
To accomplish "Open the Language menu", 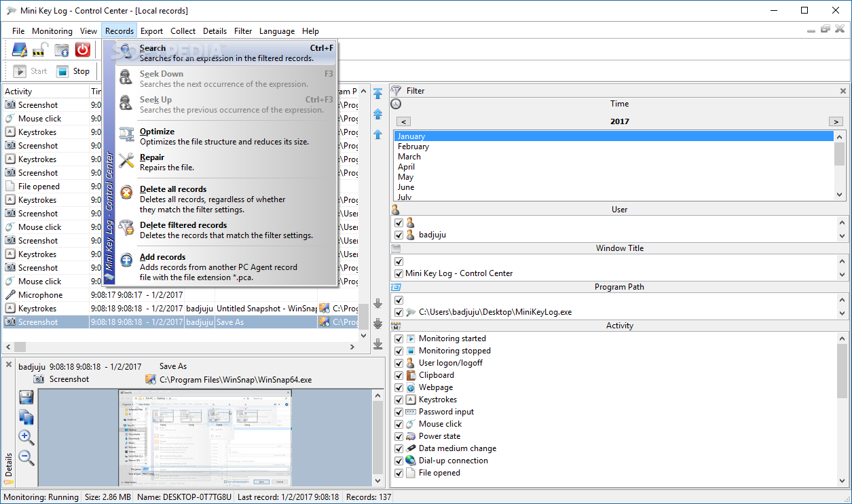I will (277, 31).
